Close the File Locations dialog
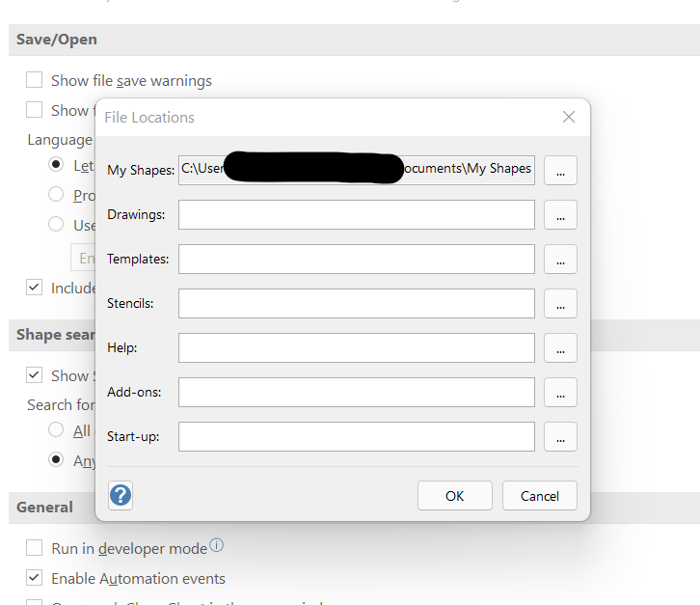The width and height of the screenshot is (700, 605). click(x=568, y=117)
